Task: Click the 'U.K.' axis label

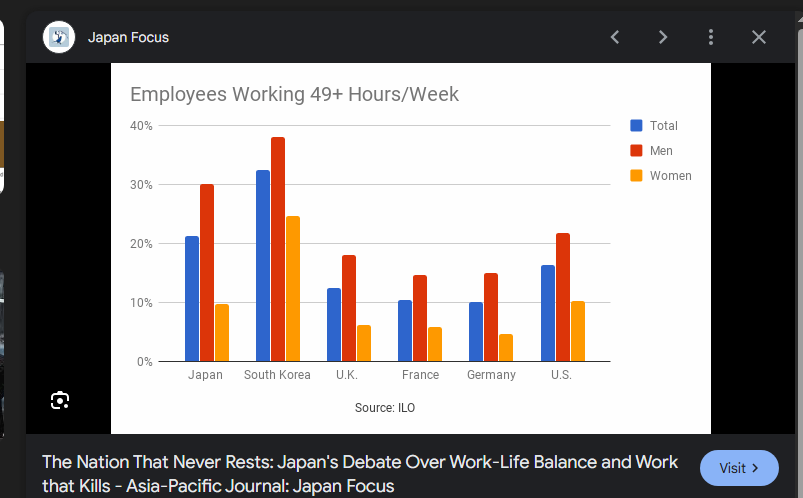Action: [x=347, y=375]
